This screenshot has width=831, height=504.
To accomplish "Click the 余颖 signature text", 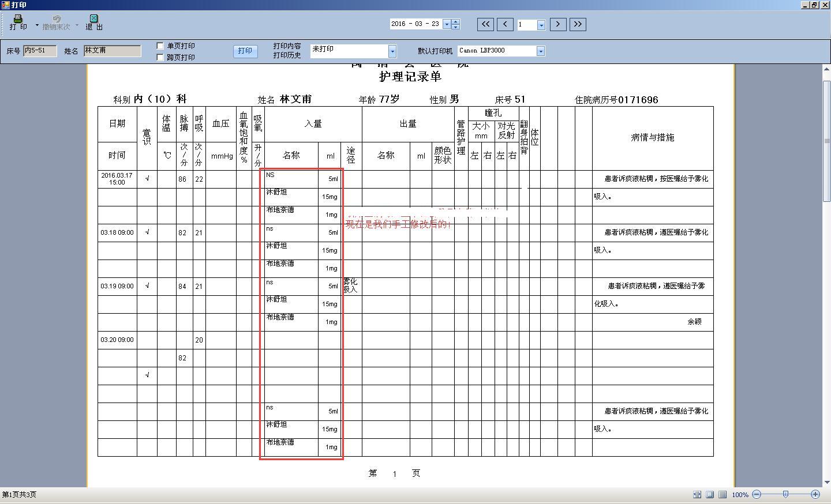I will (x=694, y=322).
